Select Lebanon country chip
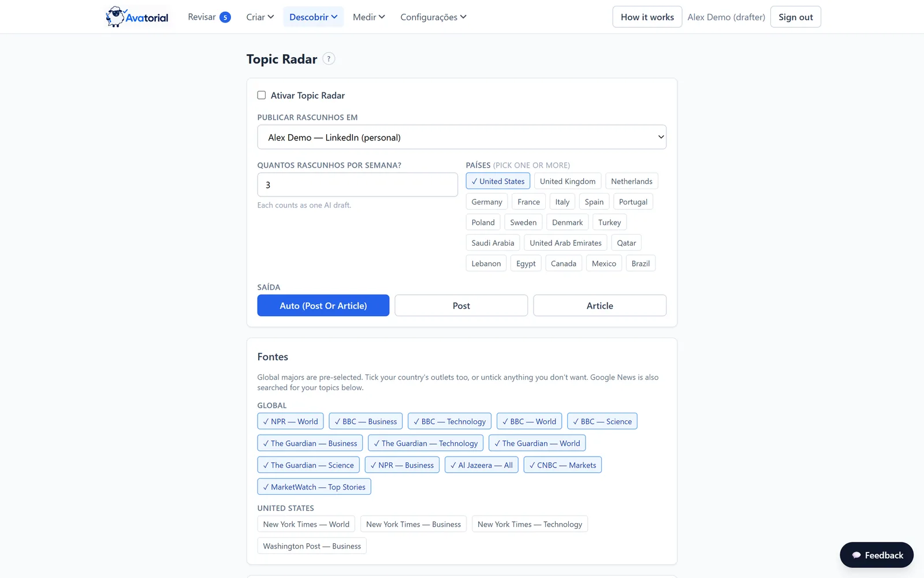 point(486,264)
